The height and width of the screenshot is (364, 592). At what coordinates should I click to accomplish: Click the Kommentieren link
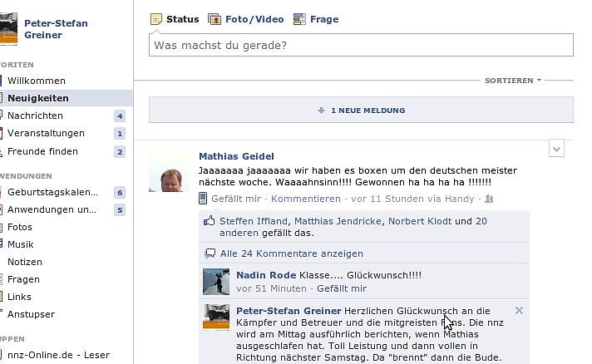306,199
